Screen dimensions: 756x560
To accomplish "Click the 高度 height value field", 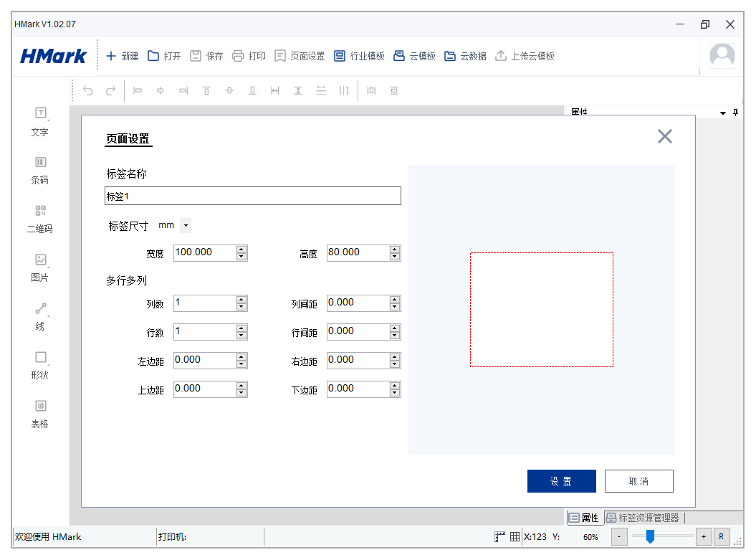I will [x=358, y=252].
